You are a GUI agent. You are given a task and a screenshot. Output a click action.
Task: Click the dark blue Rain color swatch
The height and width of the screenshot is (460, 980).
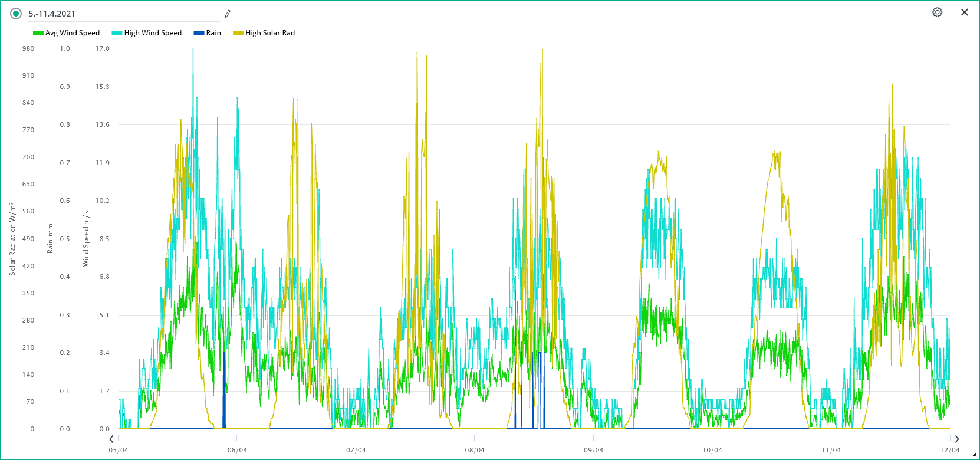199,33
